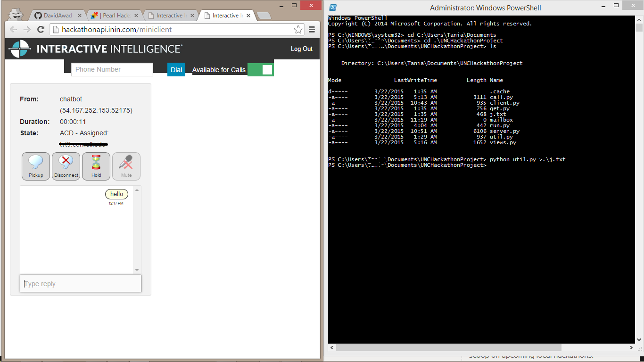
Task: Click client.py in the PowerShell listing
Action: [x=504, y=103]
